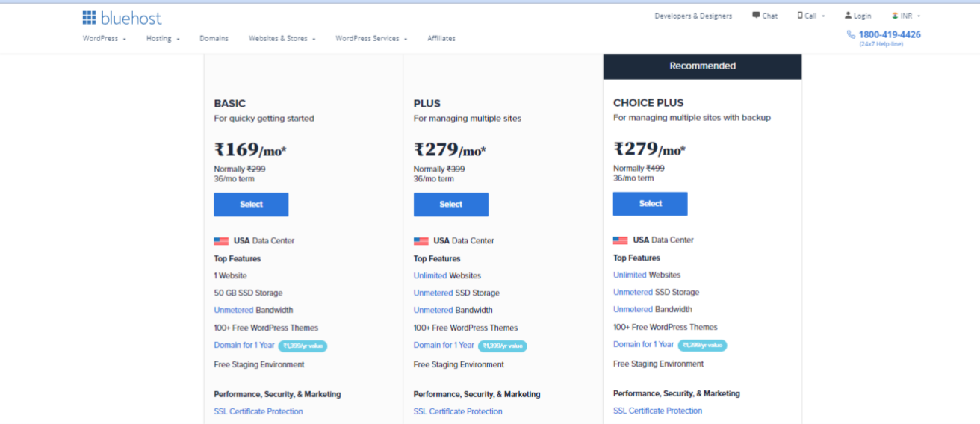Click the bluehost grid logo icon
The image size is (980, 424).
click(90, 17)
